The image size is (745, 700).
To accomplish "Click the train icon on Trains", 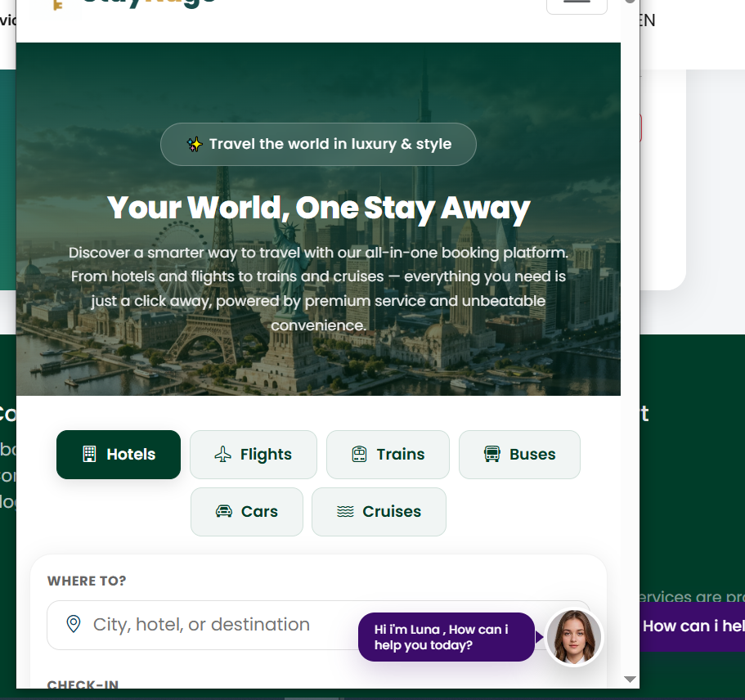I will pos(359,455).
